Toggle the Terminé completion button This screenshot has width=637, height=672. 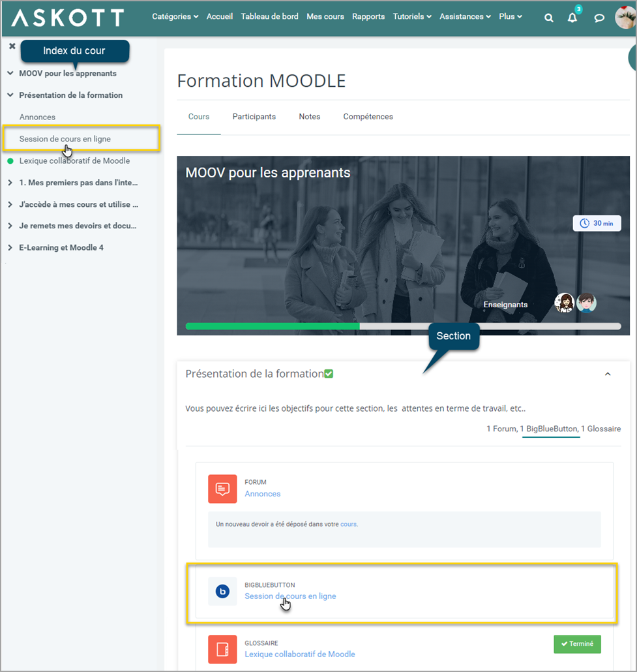[x=577, y=644]
